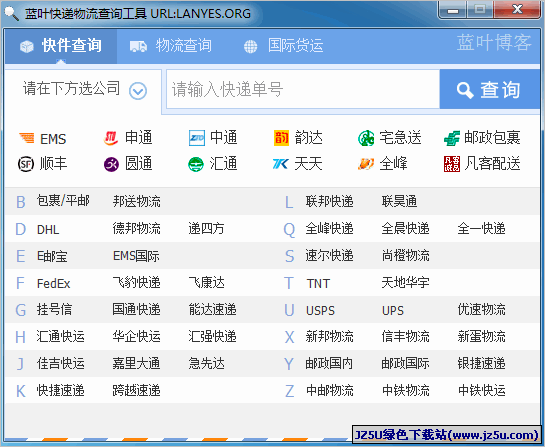Screen dimensions: 545x447
Task: Select 德邦物流 courier
Action: 137,228
